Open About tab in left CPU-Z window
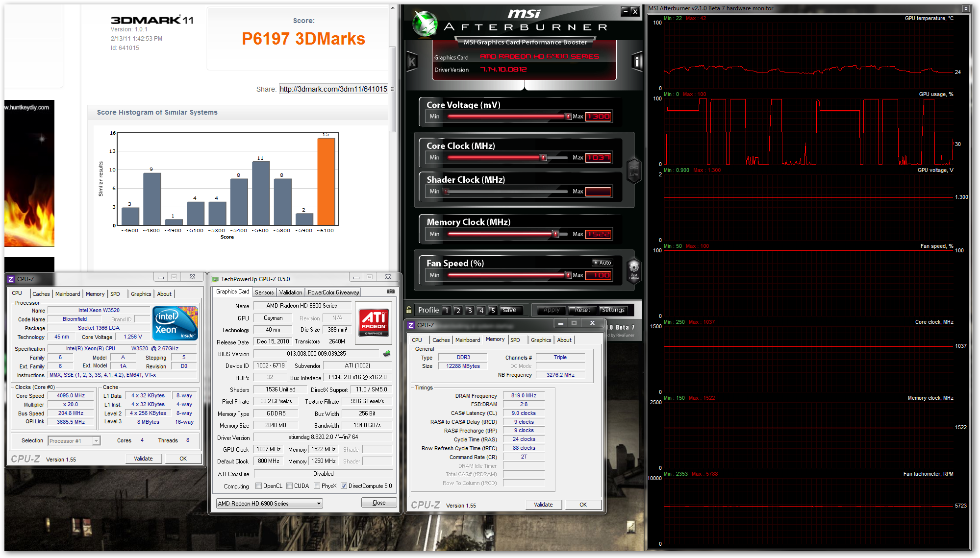Viewport: 980px width, 558px height. point(164,294)
